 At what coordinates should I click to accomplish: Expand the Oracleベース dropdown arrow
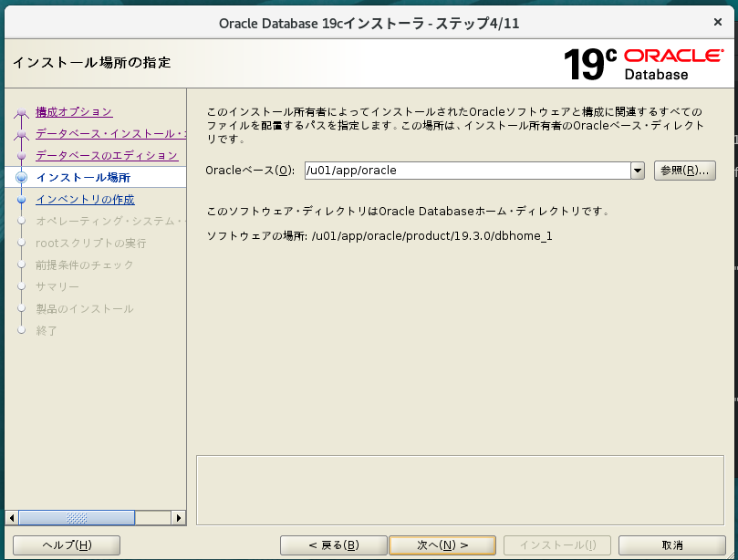click(x=638, y=171)
